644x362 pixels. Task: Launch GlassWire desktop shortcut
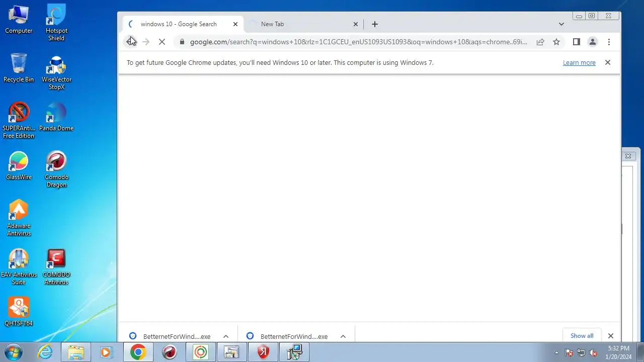tap(19, 165)
